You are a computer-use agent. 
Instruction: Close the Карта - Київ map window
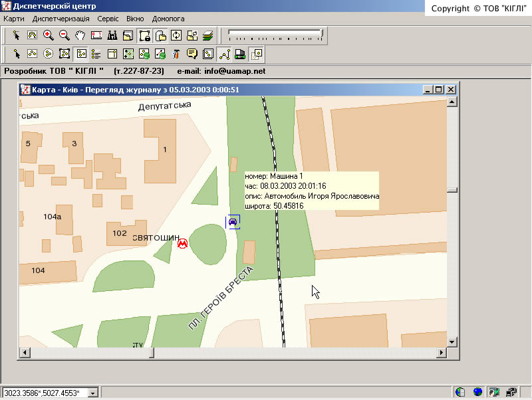pos(451,90)
